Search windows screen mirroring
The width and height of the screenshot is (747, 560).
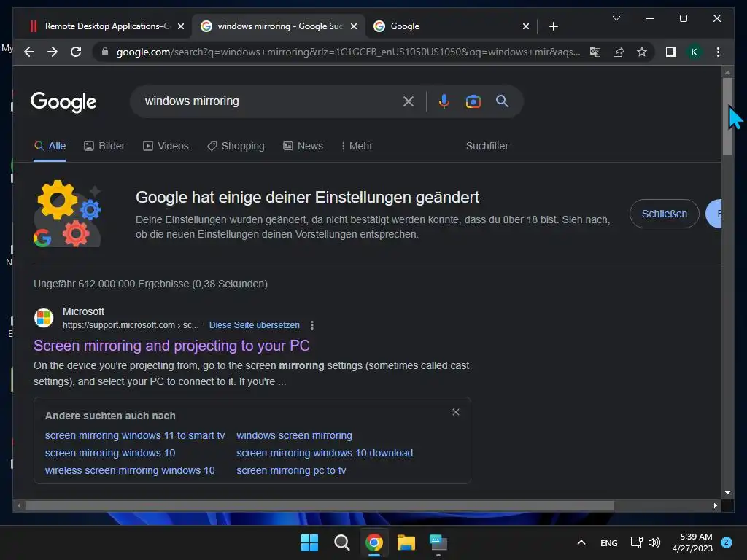click(295, 436)
